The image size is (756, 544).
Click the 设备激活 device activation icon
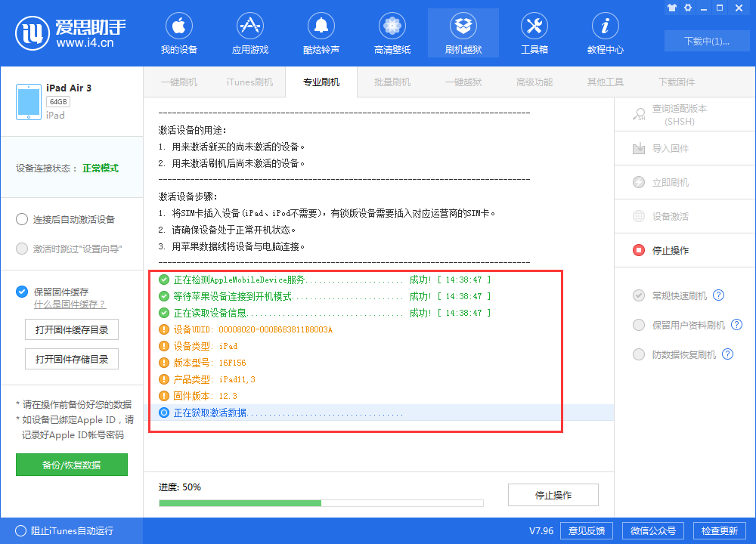639,216
